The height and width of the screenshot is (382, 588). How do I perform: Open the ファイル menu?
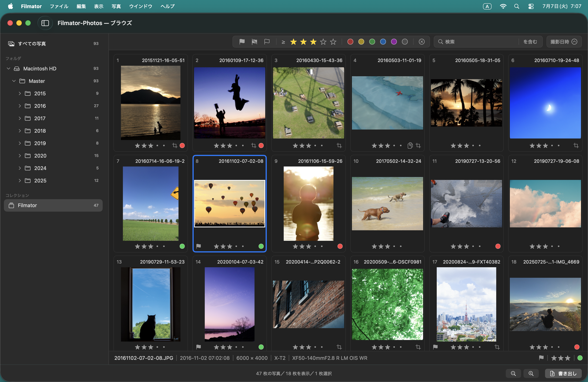(59, 6)
